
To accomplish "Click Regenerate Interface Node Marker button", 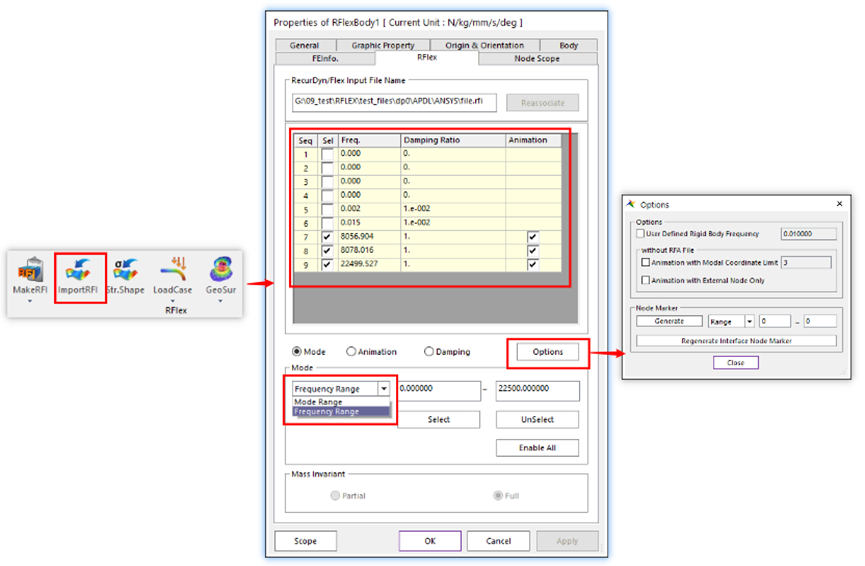I will [x=736, y=341].
